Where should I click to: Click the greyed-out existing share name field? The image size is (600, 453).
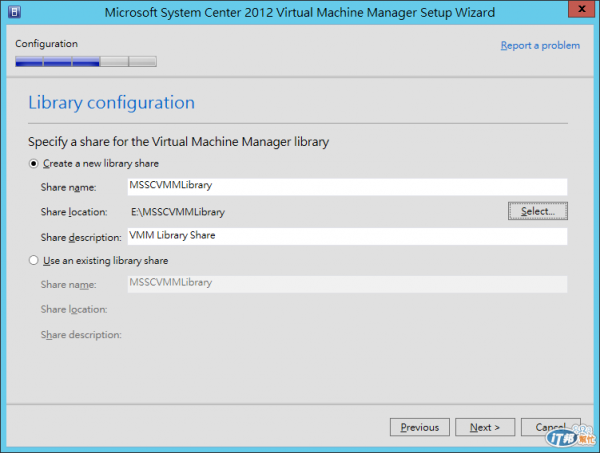point(347,284)
